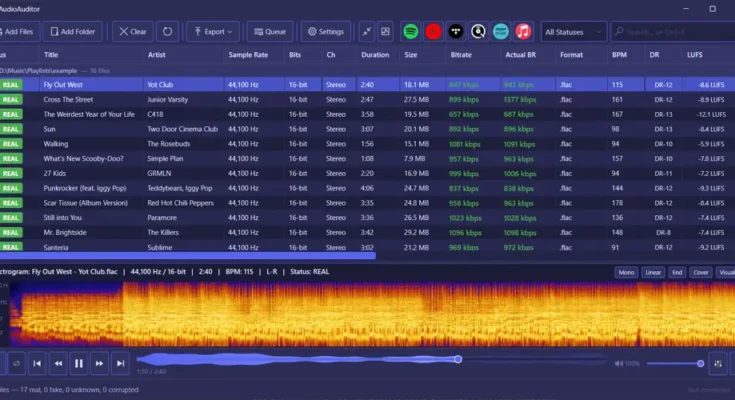Screen dimensions: 735x400
Task: Fast forward the playing track
Action: click(99, 363)
